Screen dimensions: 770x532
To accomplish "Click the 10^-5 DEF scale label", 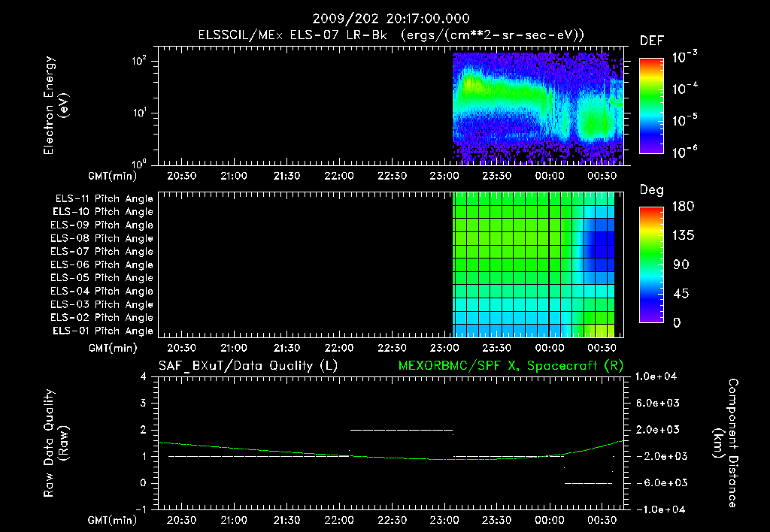I will pyautogui.click(x=684, y=120).
